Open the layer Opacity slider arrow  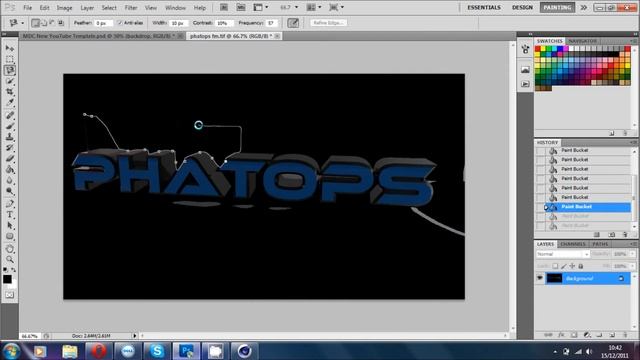pyautogui.click(x=632, y=254)
